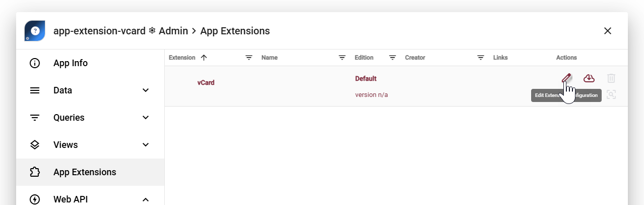Click the trash delete icon

click(x=611, y=78)
